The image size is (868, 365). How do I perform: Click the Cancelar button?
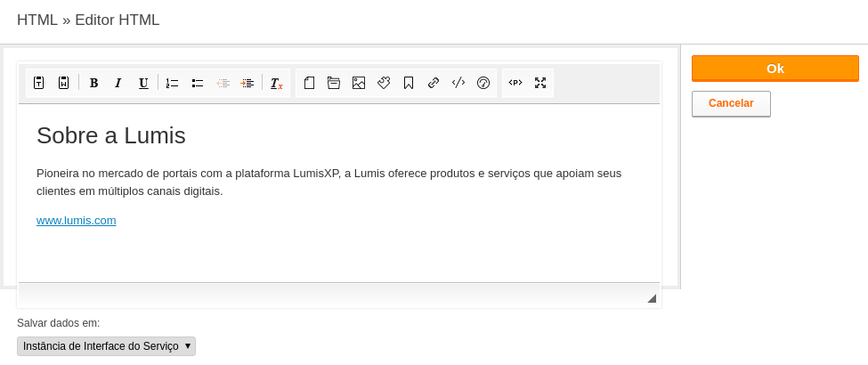pyautogui.click(x=731, y=103)
